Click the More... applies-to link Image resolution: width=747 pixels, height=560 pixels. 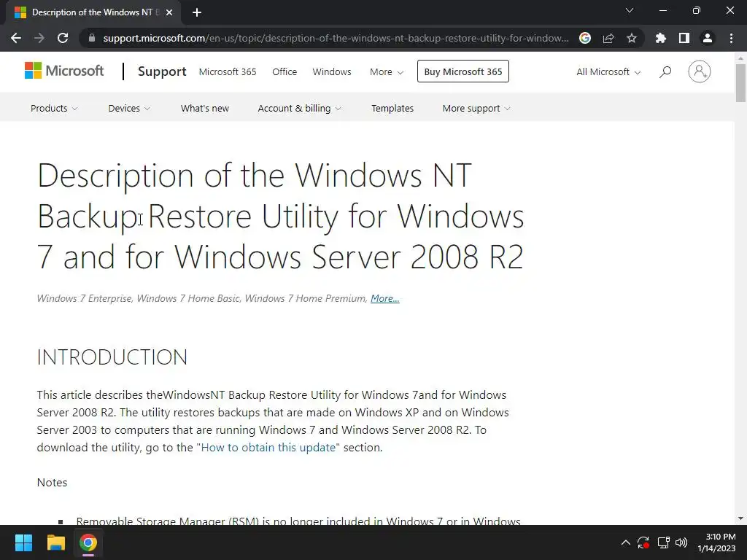pos(385,298)
